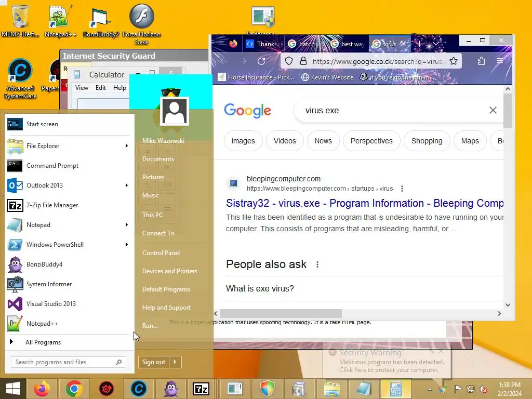Open the Calculator View menu

point(82,88)
